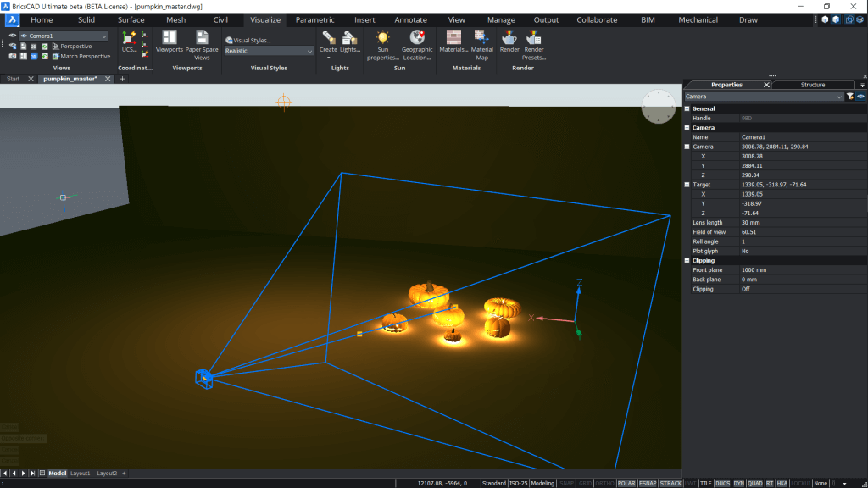This screenshot has width=868, height=488.
Task: Toggle ORTHO mode in status bar
Action: pos(604,483)
